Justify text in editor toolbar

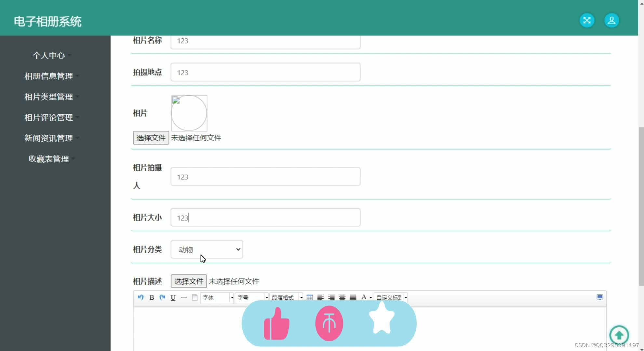(x=353, y=297)
